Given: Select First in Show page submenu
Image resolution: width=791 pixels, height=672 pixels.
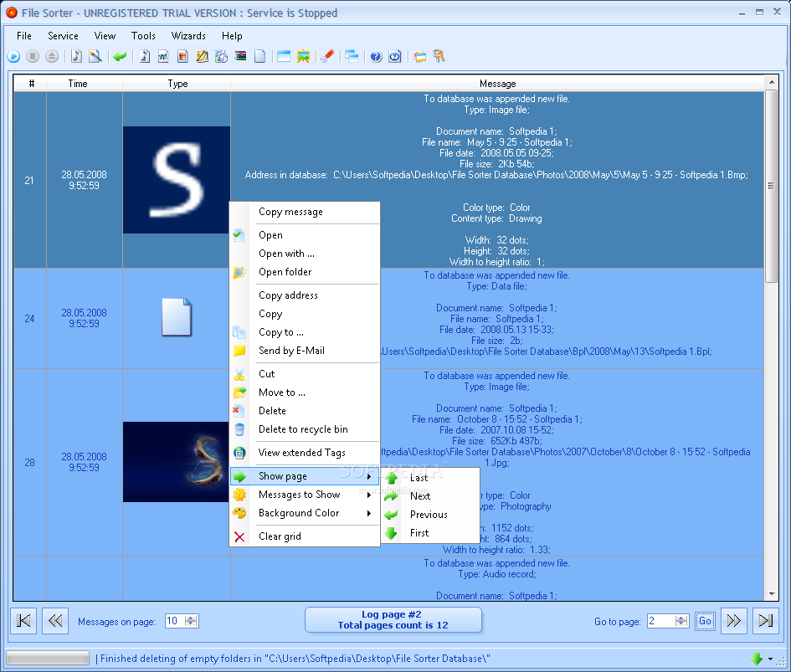Looking at the screenshot, I should (430, 533).
